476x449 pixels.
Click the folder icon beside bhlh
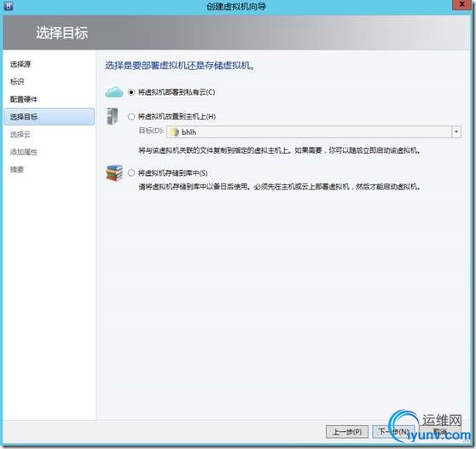tap(174, 131)
